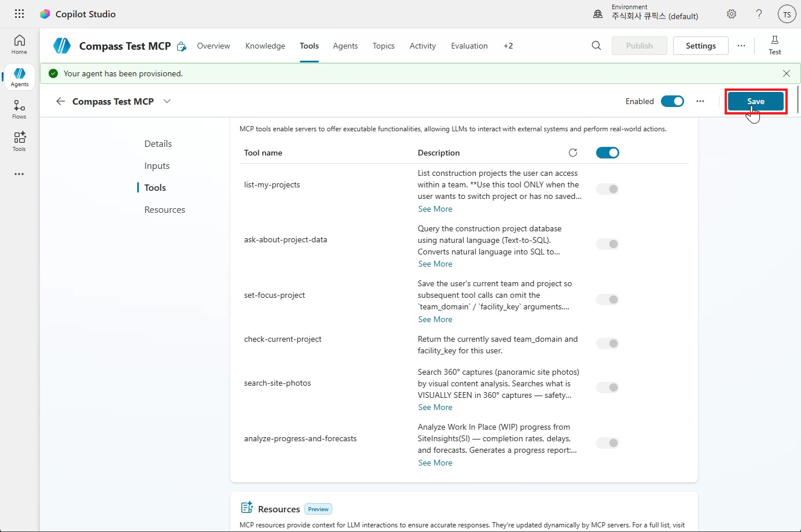Jump to Tools section in side nav
Viewport: 801px width, 532px height.
click(155, 187)
